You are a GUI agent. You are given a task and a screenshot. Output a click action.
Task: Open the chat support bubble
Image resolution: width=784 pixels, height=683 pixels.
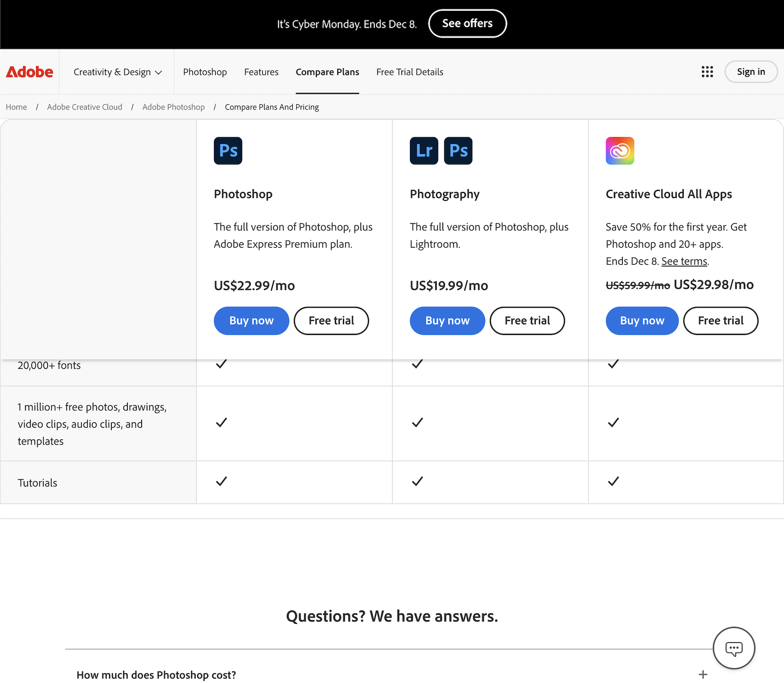click(734, 648)
